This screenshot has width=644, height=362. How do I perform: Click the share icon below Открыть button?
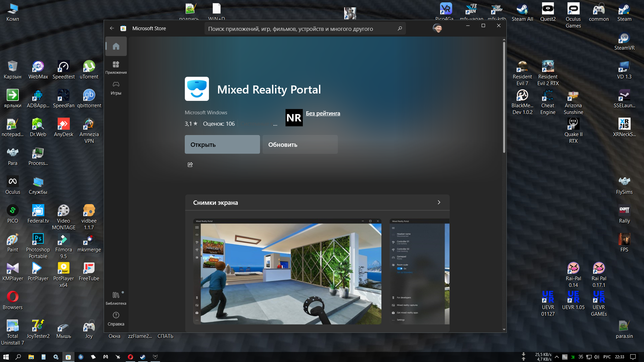190,165
